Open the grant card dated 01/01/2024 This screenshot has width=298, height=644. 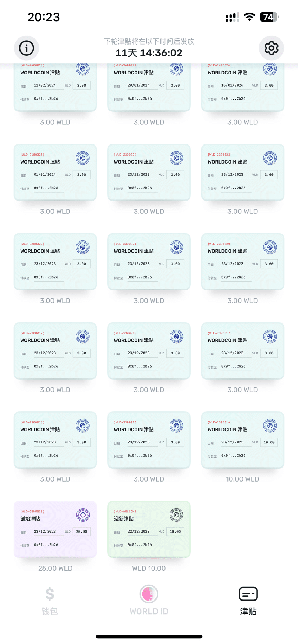(55, 172)
